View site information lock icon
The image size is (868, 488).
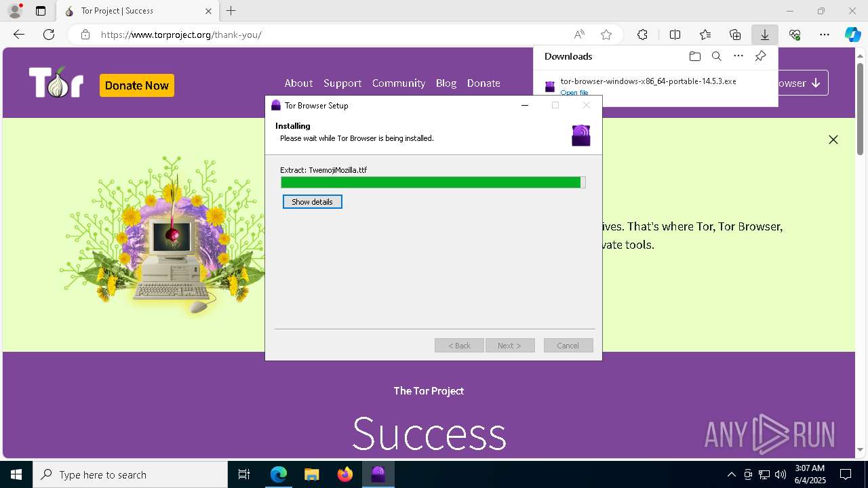[x=85, y=35]
